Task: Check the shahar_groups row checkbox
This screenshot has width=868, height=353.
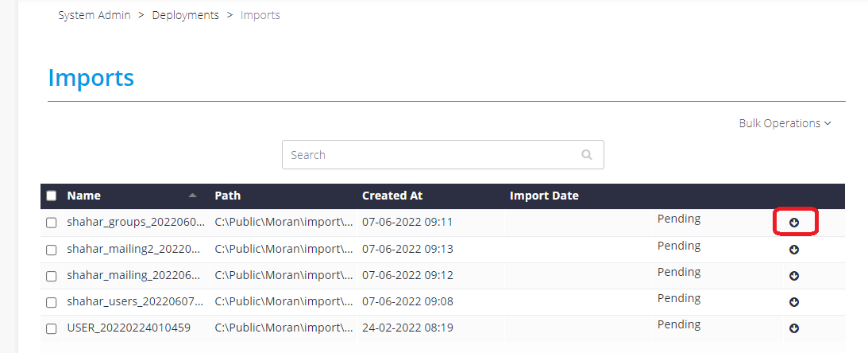Action: pos(52,223)
